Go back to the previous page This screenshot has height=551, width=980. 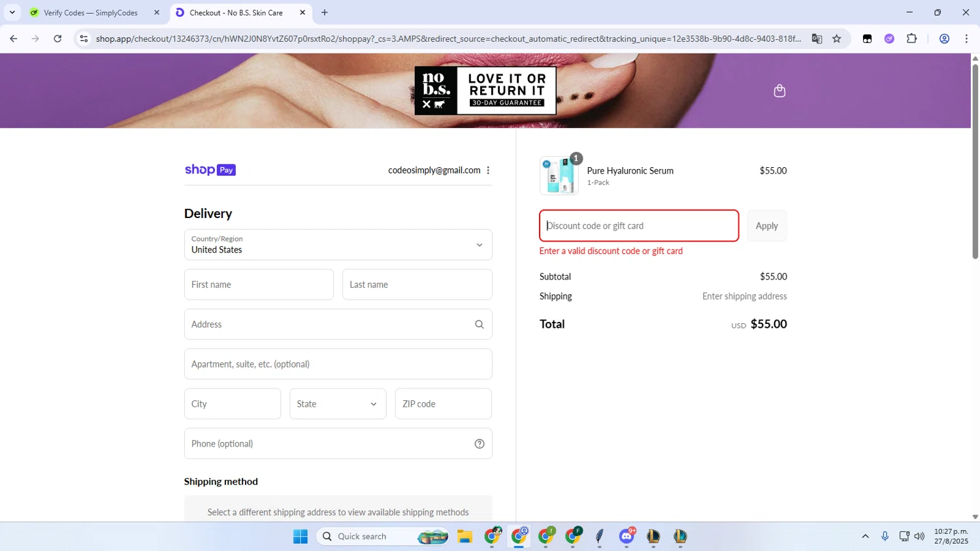[x=13, y=39]
